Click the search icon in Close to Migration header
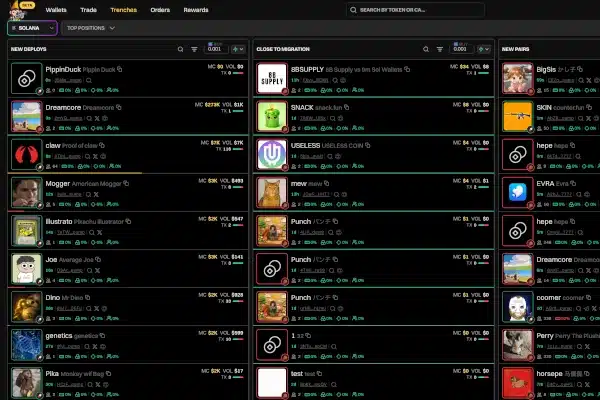The height and width of the screenshot is (400, 600). [425, 48]
